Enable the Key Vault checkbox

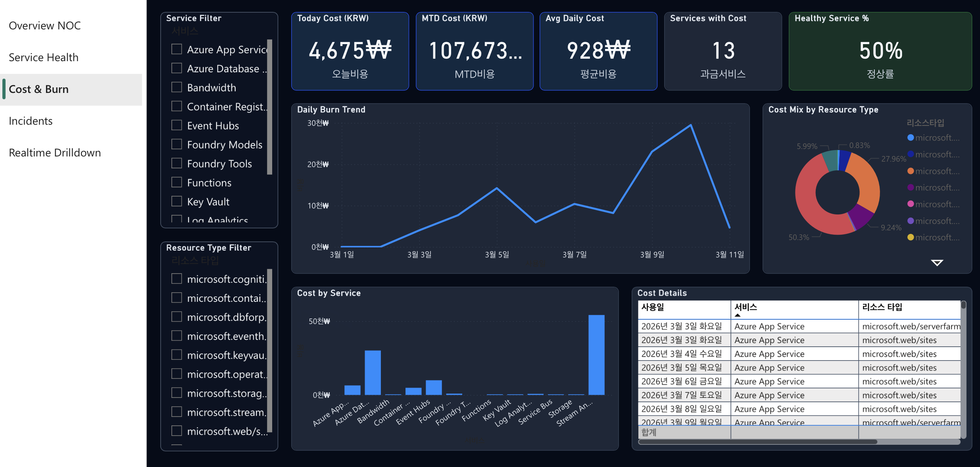pos(177,201)
